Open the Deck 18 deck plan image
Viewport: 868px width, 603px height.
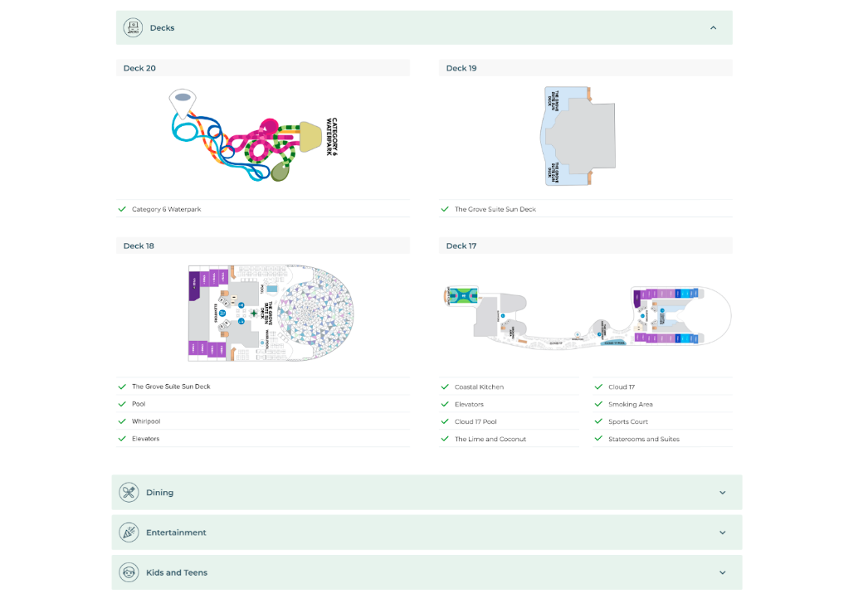click(x=274, y=313)
